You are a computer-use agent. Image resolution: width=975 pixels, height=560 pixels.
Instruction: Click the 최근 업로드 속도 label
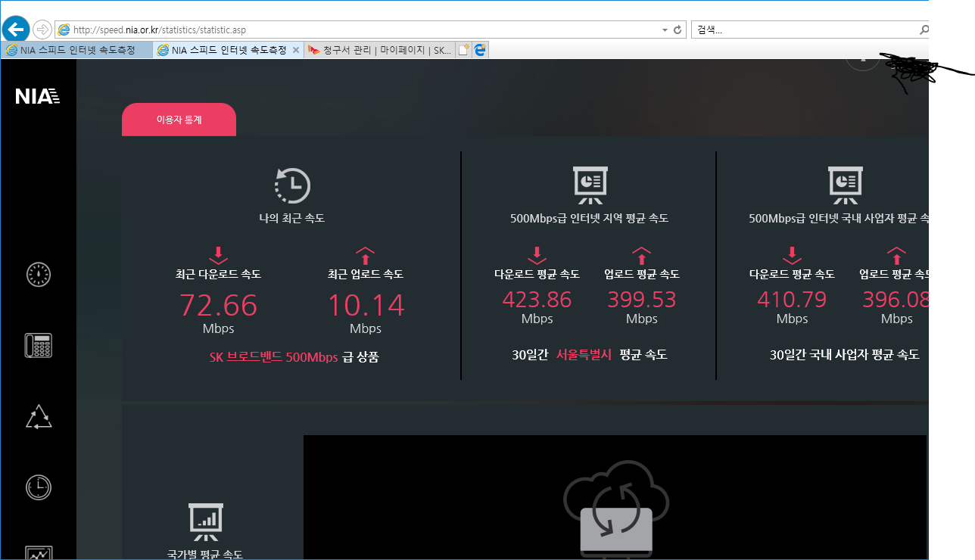coord(366,274)
